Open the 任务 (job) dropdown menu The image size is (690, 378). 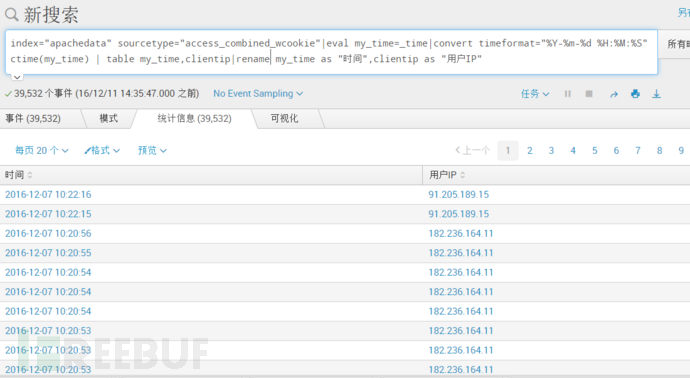[535, 94]
